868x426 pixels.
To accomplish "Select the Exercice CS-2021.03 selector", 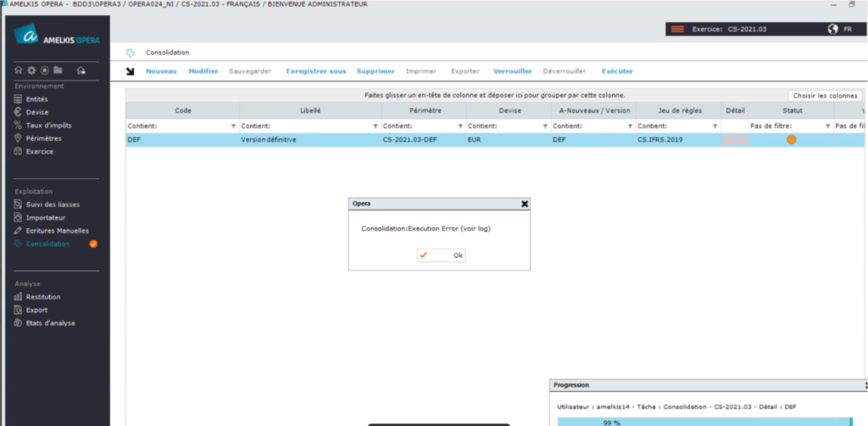I will pos(729,30).
